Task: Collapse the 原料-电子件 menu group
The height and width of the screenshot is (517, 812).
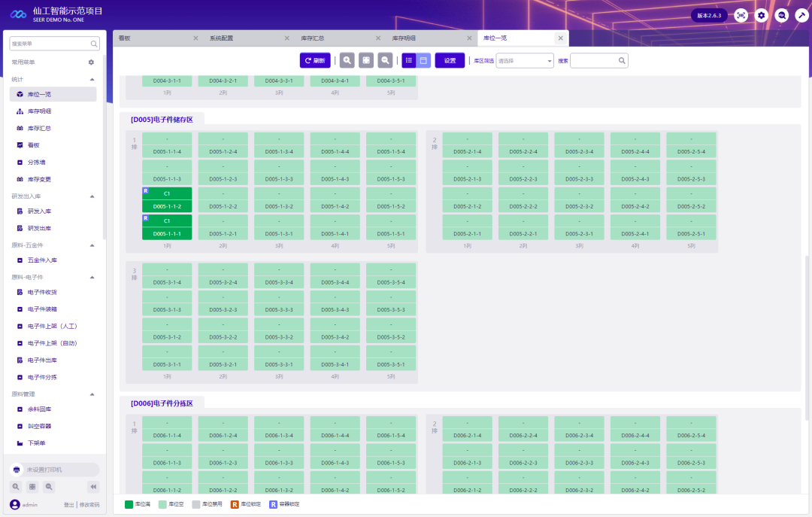Action: (92, 278)
